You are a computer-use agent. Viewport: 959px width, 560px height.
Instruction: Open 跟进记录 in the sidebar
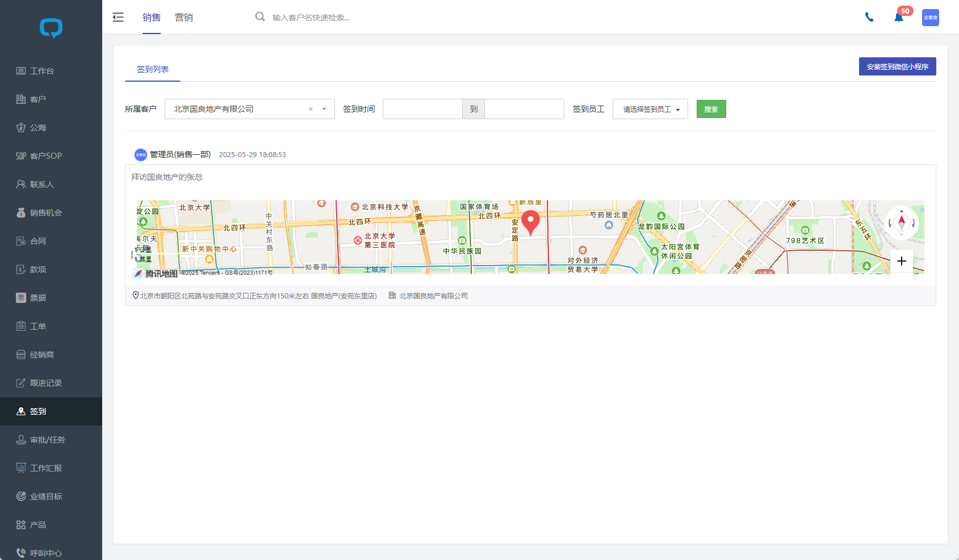click(x=46, y=383)
